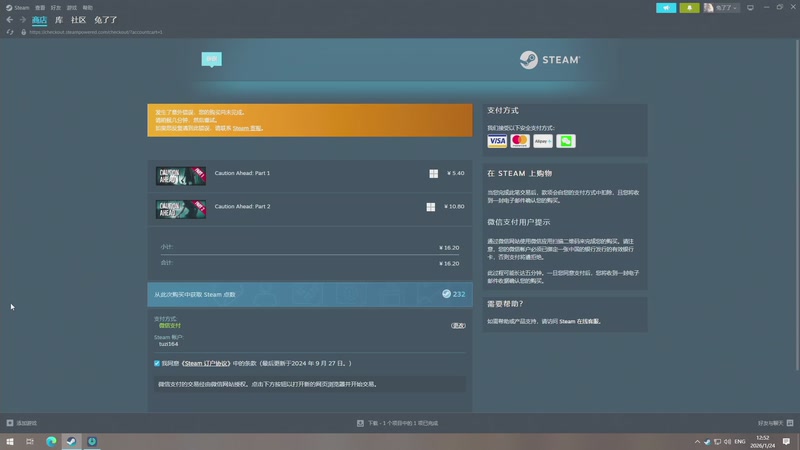Click the page vertical scrollbar

[x=797, y=206]
